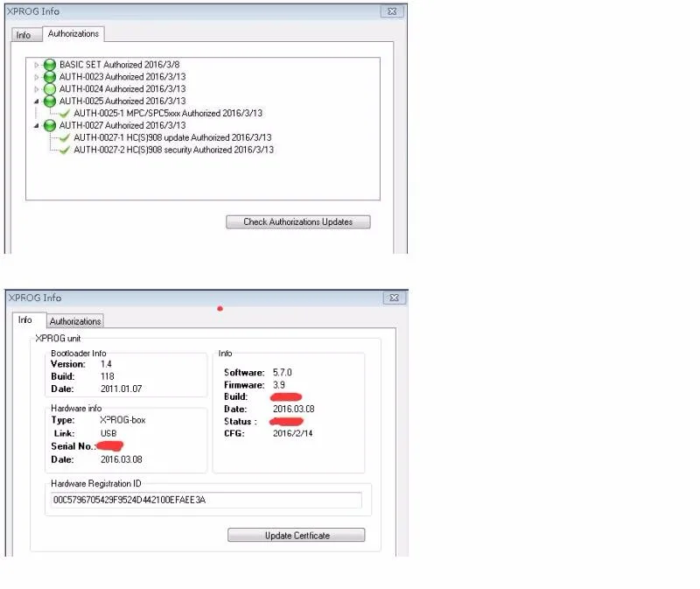Click the Firmware value 3.9
The width and height of the screenshot is (700, 589).
tap(279, 384)
